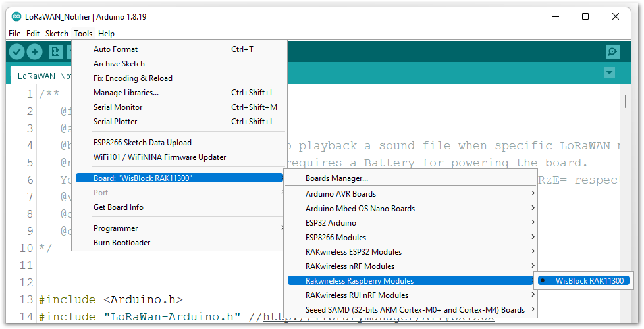
Task: Switch to the LoRaWAN_Notifier sketch tab
Action: pyautogui.click(x=41, y=76)
